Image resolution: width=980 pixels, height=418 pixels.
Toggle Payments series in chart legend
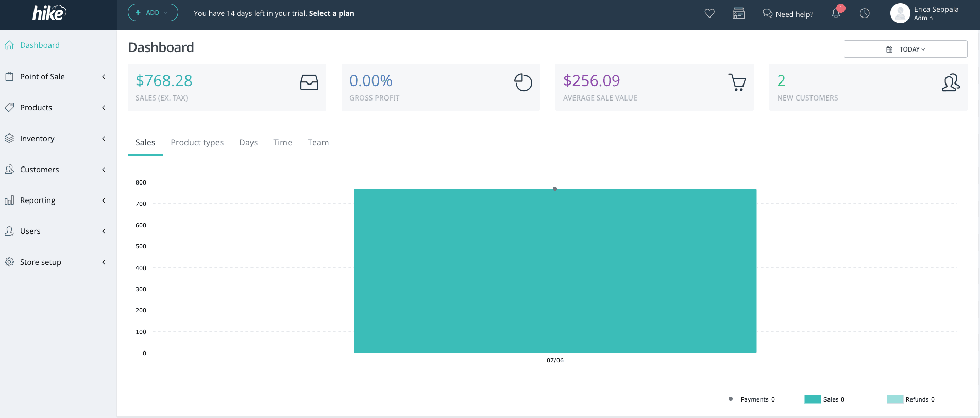(748, 399)
